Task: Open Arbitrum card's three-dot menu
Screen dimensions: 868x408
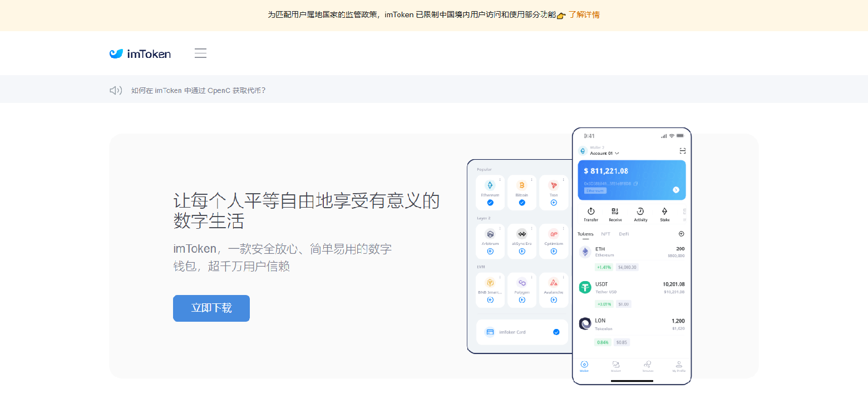Action: click(x=500, y=228)
